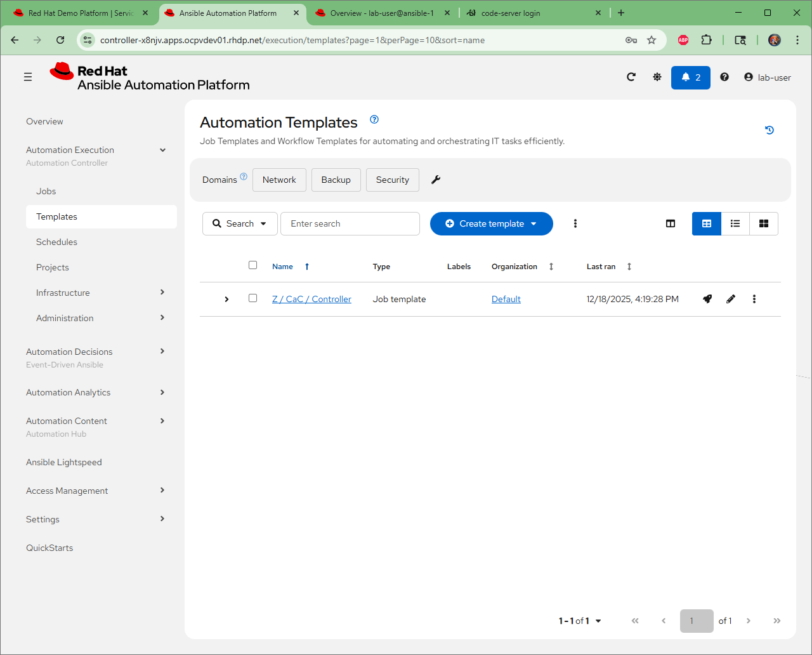Open Schedules in sidebar
The image size is (812, 655).
point(56,242)
